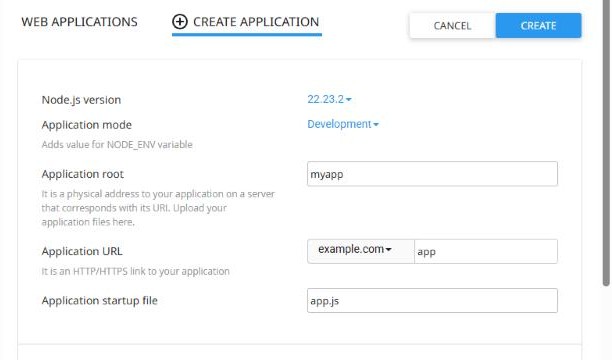This screenshot has width=612, height=360.
Task: Click the 'Application startup file' label
Action: (100, 301)
